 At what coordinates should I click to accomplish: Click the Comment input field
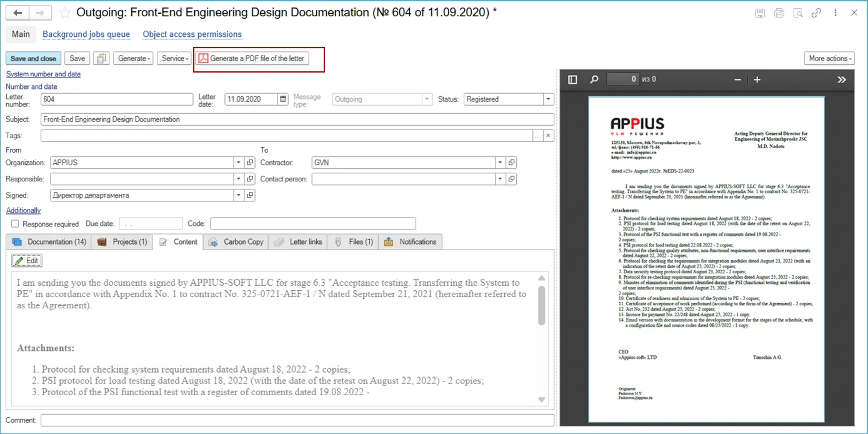297,420
